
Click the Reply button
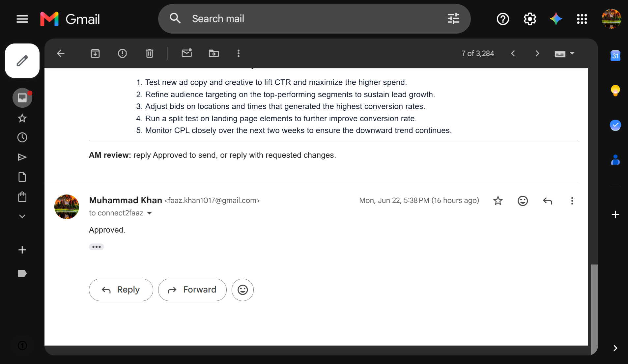pos(121,290)
